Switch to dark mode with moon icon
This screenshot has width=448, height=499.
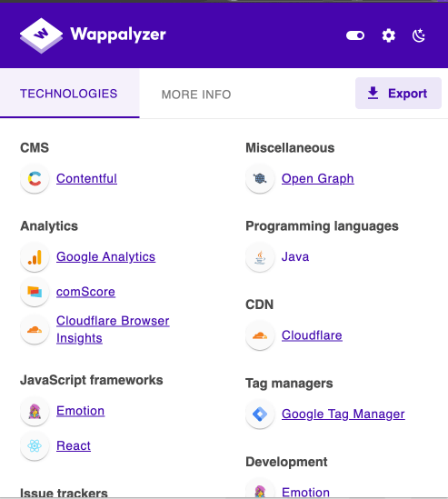419,35
